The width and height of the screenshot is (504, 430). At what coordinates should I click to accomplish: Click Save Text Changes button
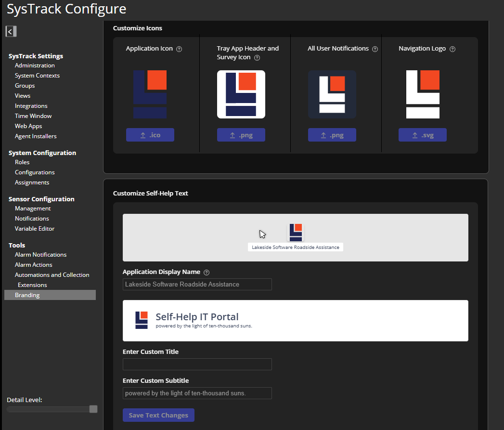[x=158, y=415]
